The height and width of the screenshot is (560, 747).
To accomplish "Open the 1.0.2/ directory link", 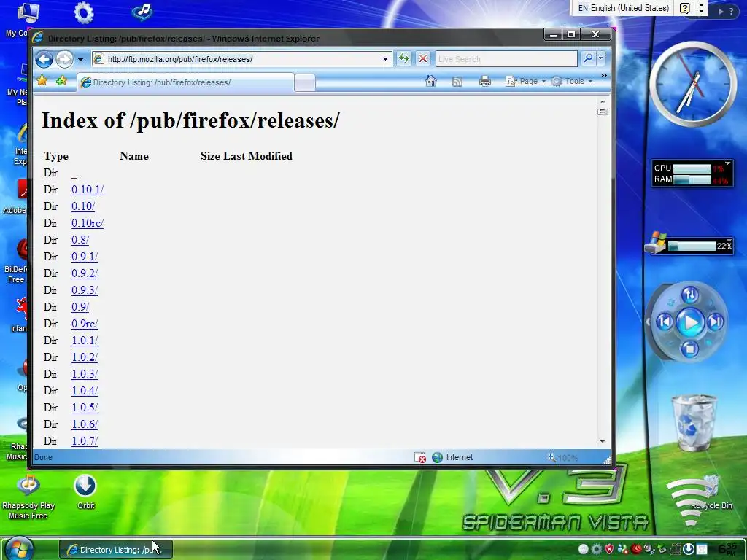I will [x=85, y=357].
